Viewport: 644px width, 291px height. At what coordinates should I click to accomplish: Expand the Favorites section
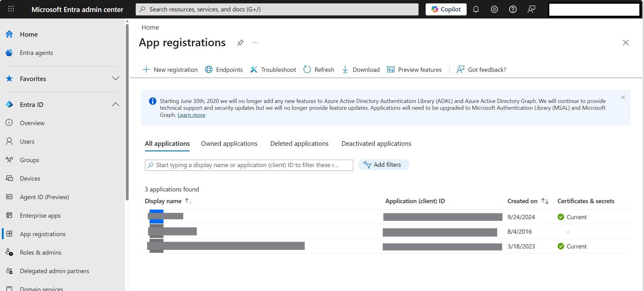115,79
